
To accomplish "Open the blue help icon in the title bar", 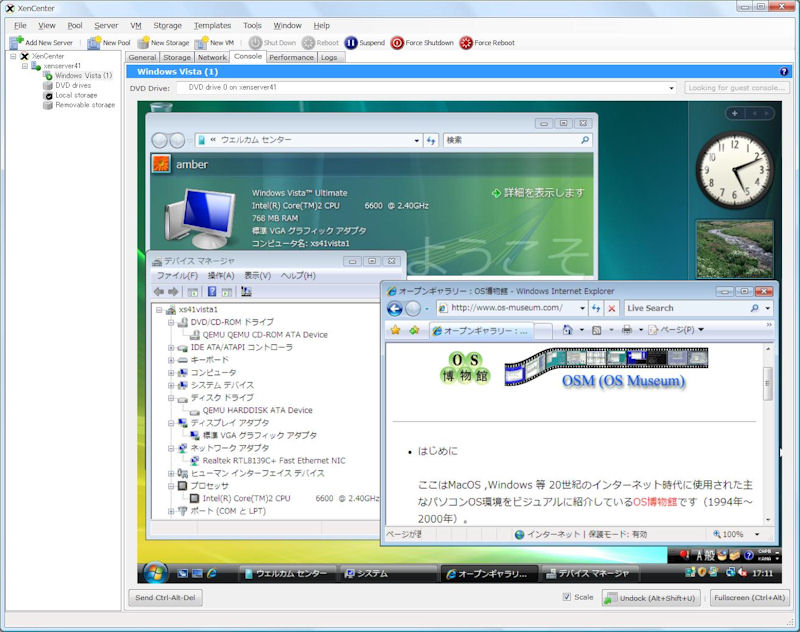I will tap(784, 72).
